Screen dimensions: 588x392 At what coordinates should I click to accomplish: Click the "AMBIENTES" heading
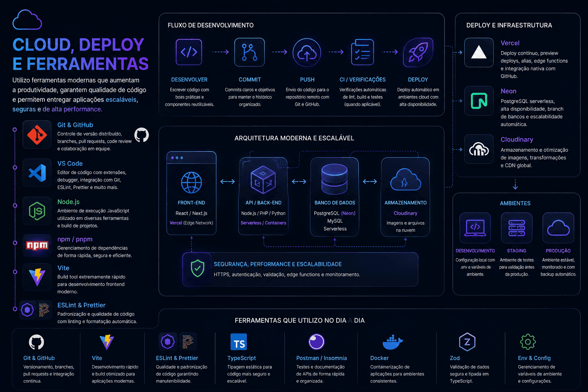pyautogui.click(x=515, y=203)
